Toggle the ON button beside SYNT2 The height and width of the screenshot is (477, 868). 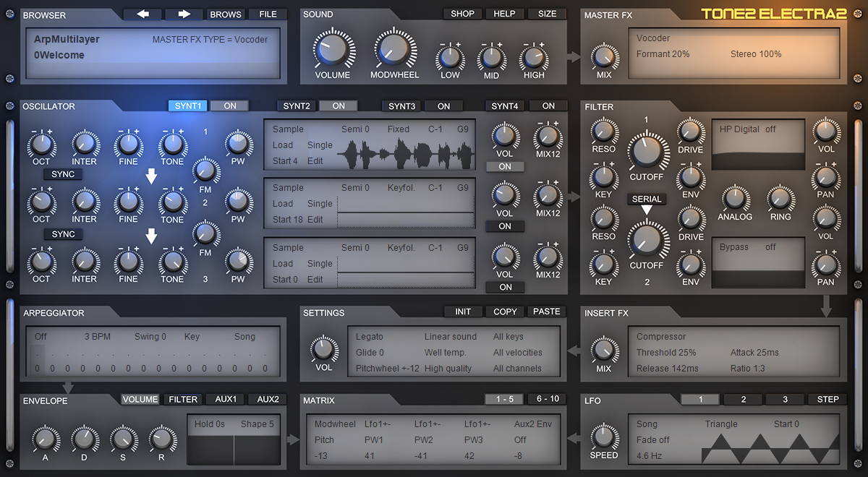[339, 106]
